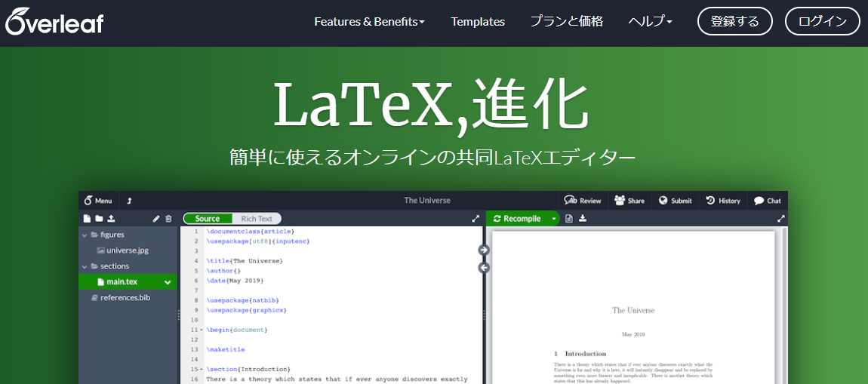
Task: Open the History view
Action: click(723, 201)
